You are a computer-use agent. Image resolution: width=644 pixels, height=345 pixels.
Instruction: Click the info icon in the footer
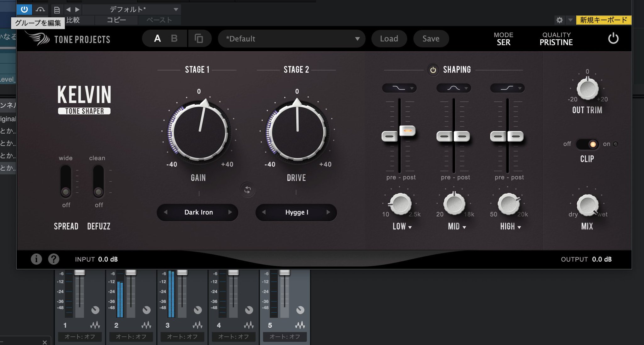click(x=36, y=259)
